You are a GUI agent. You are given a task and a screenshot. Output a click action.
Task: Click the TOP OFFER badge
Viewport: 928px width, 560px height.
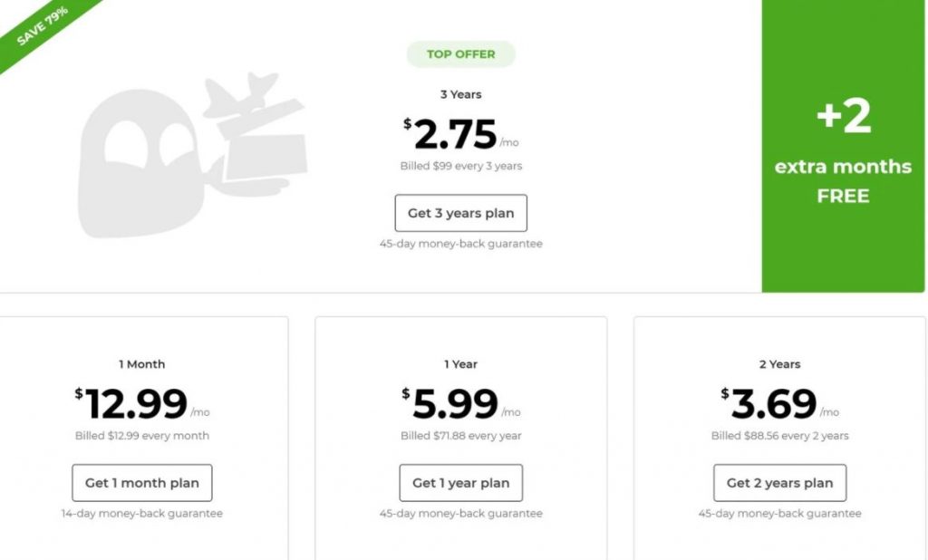pyautogui.click(x=460, y=53)
